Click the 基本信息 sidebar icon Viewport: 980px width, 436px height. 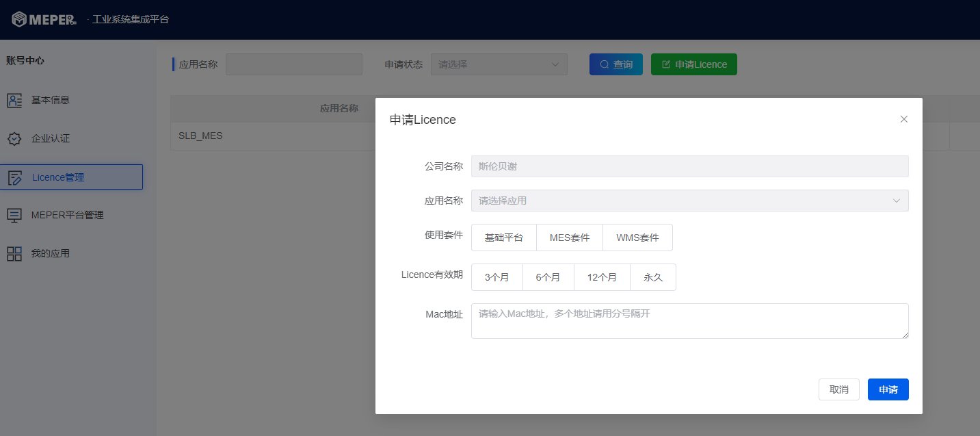(14, 101)
